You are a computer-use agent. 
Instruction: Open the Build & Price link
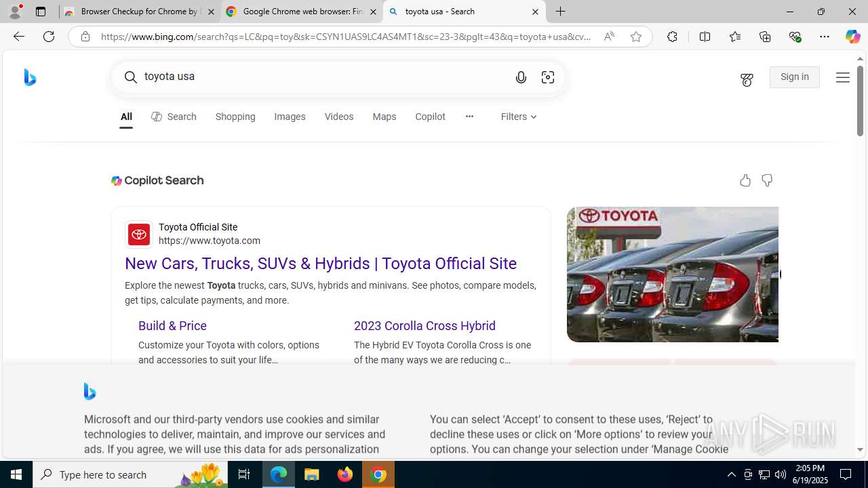(x=172, y=326)
